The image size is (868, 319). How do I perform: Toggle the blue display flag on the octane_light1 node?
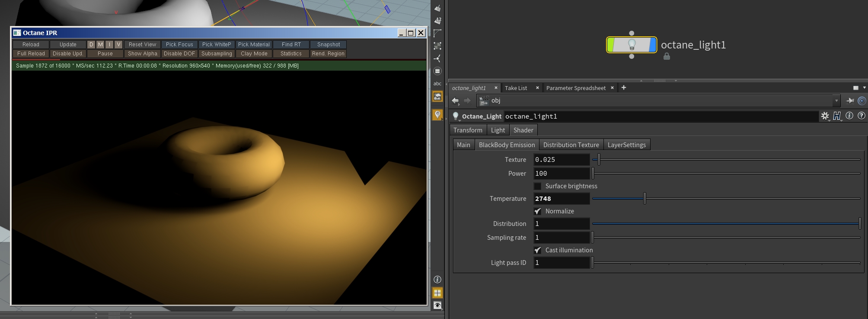tap(653, 45)
